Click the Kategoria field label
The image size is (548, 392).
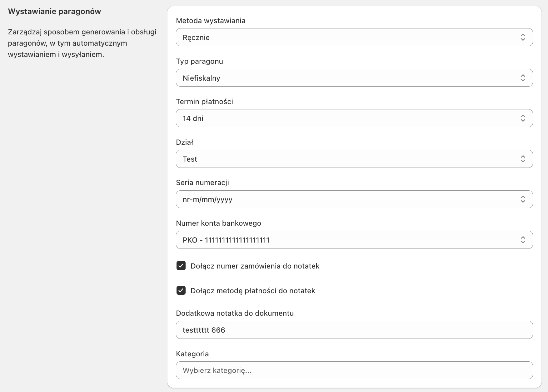pos(192,354)
